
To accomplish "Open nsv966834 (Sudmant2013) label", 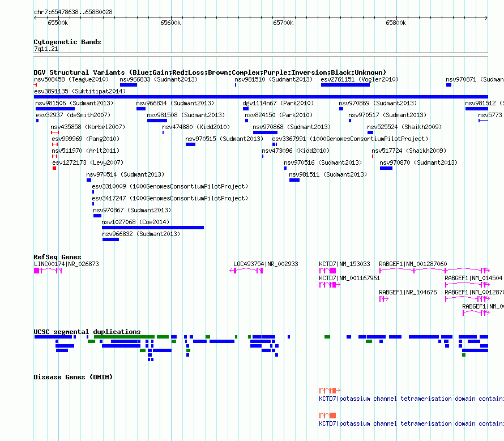I will point(175,103).
